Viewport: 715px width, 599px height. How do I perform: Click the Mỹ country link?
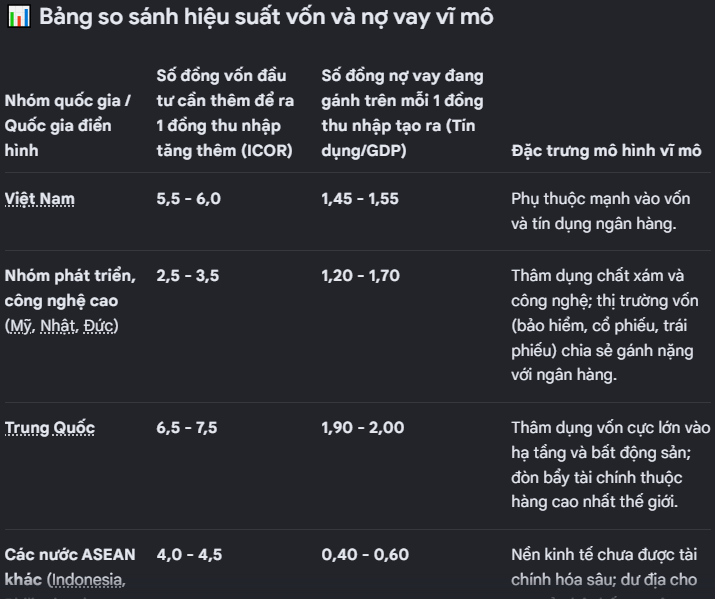[x=20, y=325]
